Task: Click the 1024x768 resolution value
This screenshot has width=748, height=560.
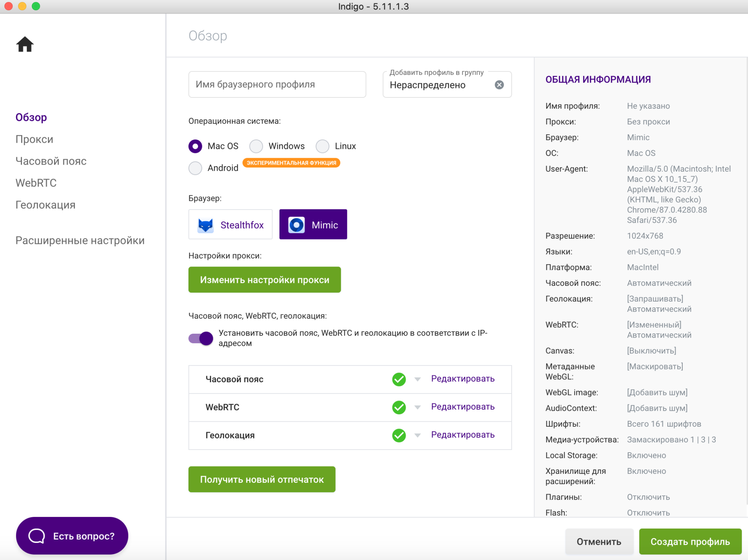Action: [x=645, y=236]
